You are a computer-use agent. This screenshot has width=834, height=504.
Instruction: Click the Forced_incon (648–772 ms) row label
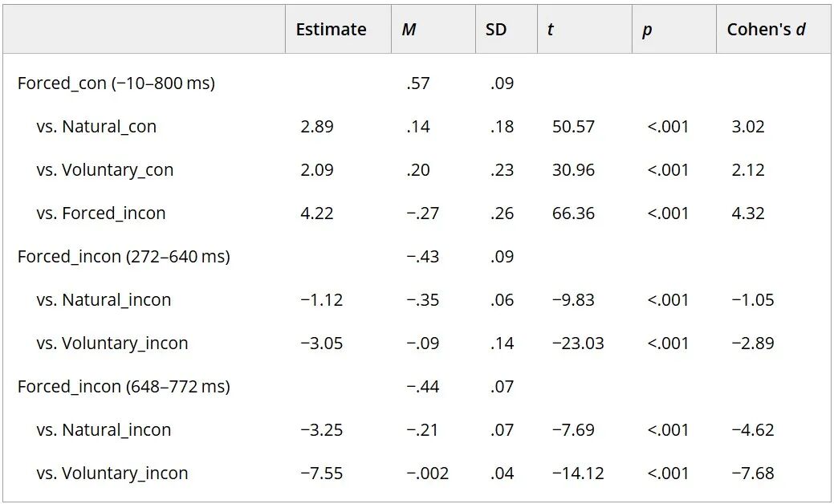[124, 387]
